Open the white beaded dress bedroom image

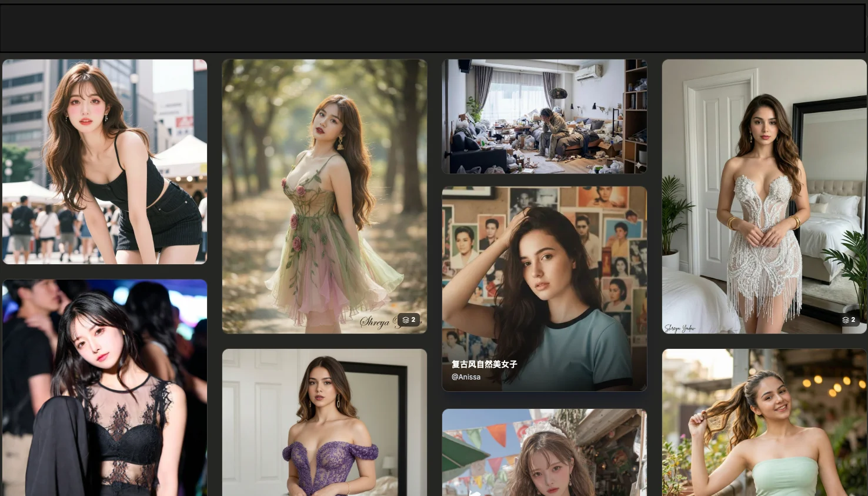click(764, 194)
